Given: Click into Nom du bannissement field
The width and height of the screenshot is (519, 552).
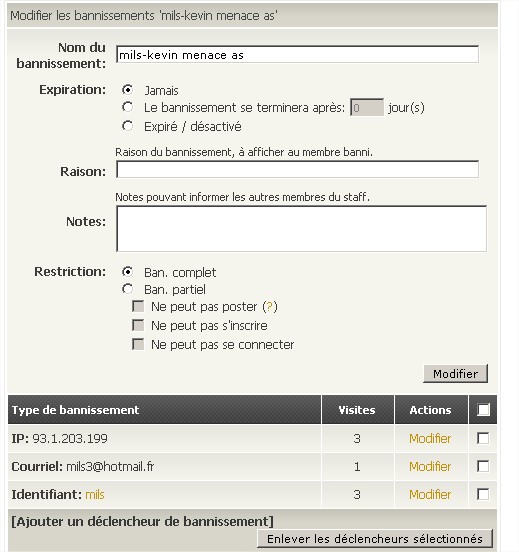Looking at the screenshot, I should coord(297,55).
